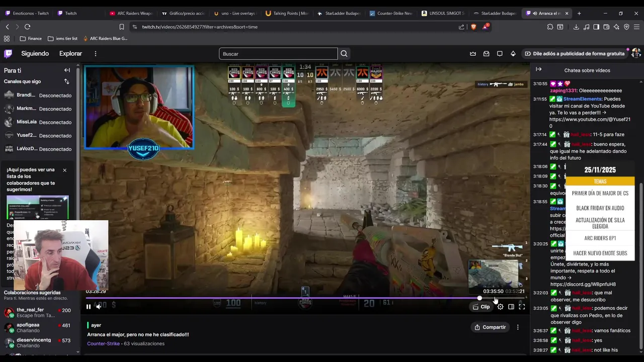644x362 pixels.
Task: Share this page from address bar
Action: [461, 27]
